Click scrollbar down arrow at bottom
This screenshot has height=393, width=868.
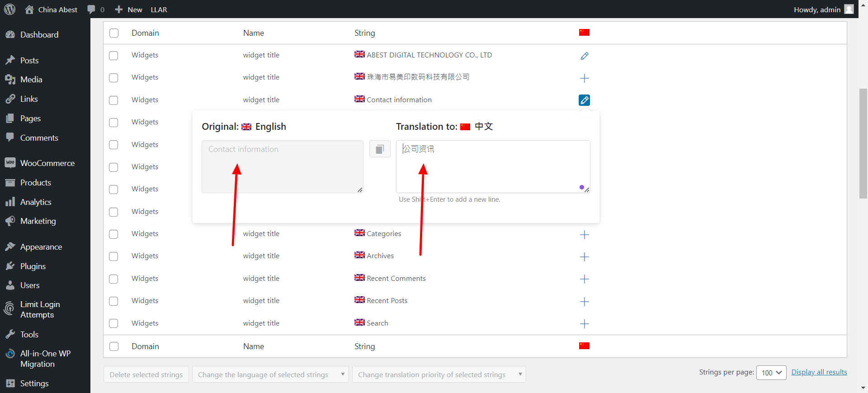click(863, 388)
